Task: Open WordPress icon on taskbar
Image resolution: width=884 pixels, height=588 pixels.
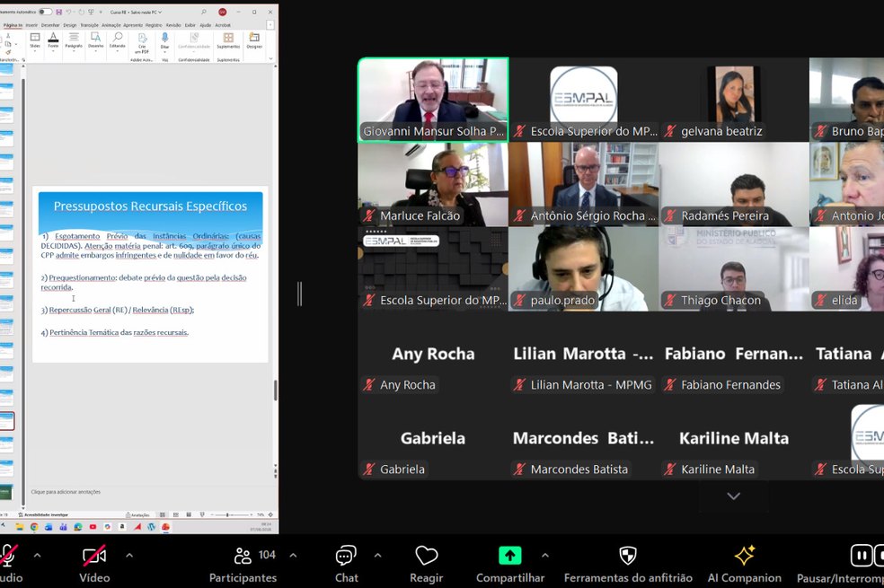Action: (151, 527)
